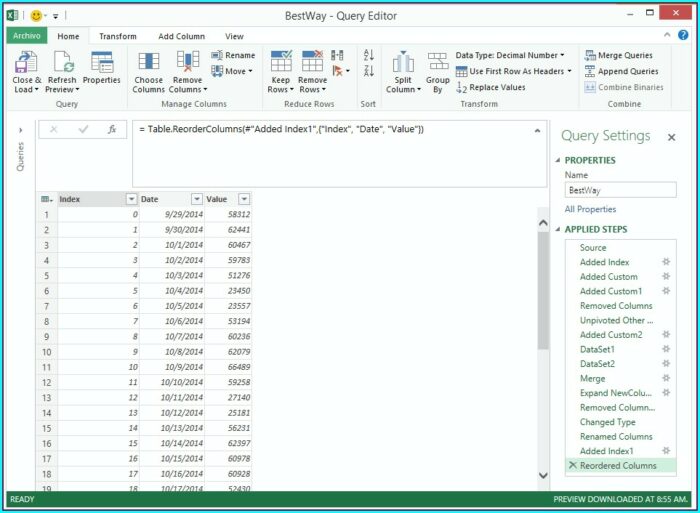This screenshot has height=513, width=700.
Task: Click the Refresh Preview icon
Action: click(x=62, y=62)
